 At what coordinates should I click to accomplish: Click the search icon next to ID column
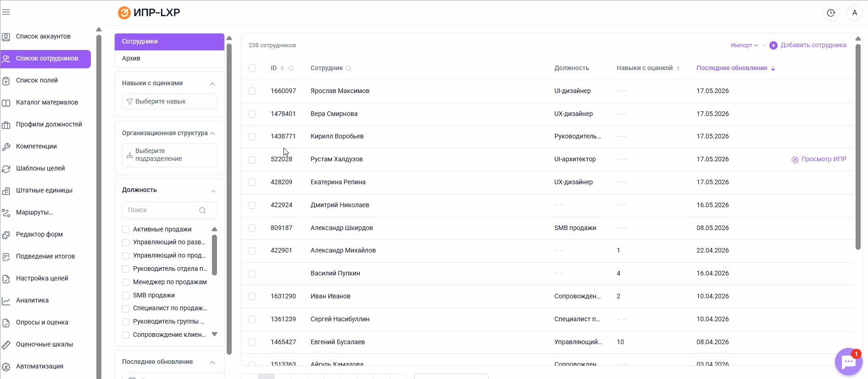pyautogui.click(x=291, y=68)
